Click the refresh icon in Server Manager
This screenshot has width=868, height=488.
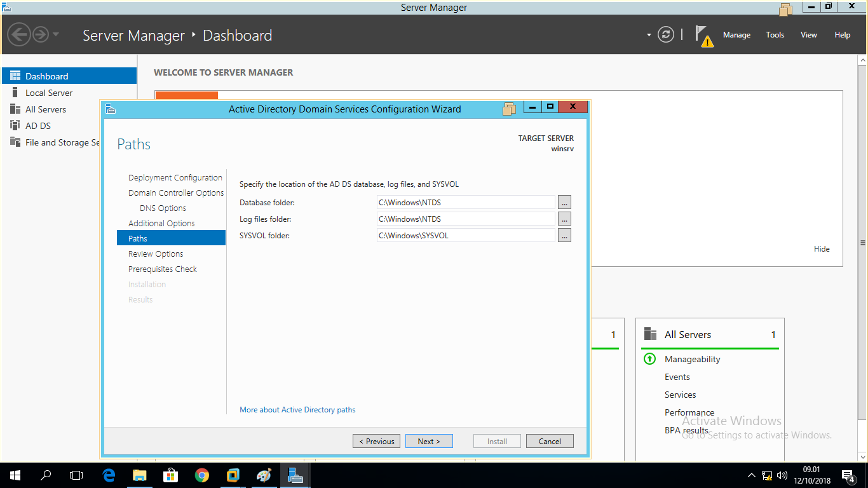click(665, 34)
